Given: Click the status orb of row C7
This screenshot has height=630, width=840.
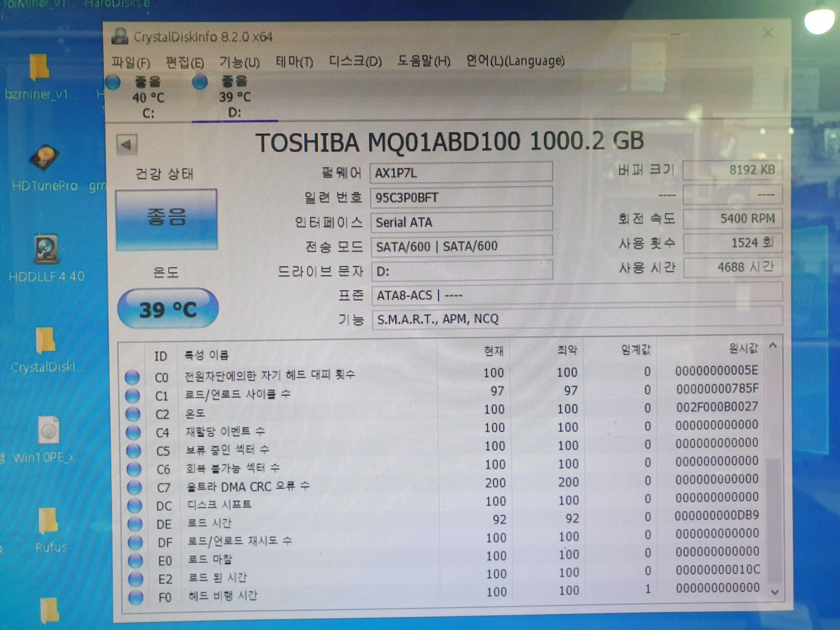Looking at the screenshot, I should (x=134, y=487).
